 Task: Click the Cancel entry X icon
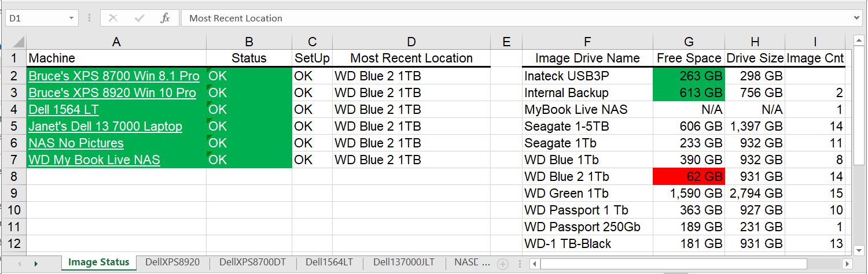coord(113,18)
